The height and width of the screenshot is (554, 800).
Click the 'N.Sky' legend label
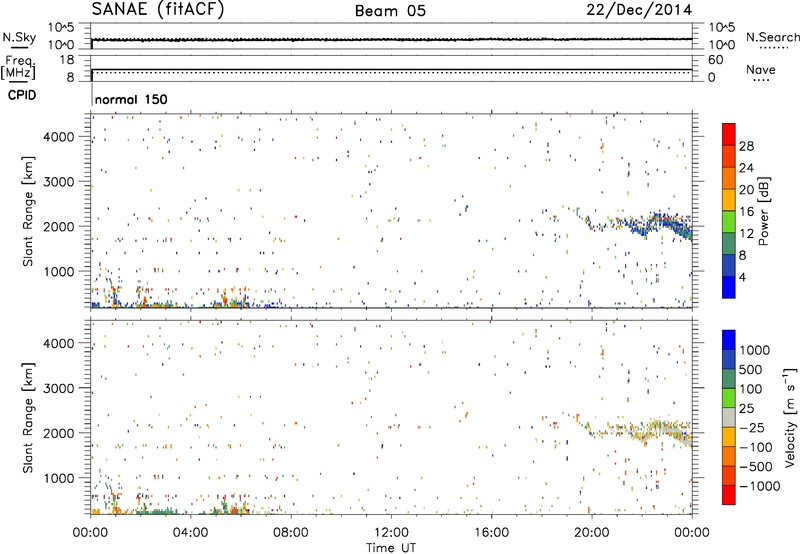19,37
